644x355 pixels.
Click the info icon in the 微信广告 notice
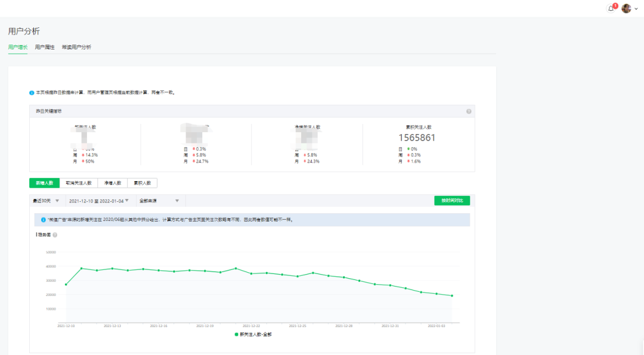pyautogui.click(x=43, y=220)
